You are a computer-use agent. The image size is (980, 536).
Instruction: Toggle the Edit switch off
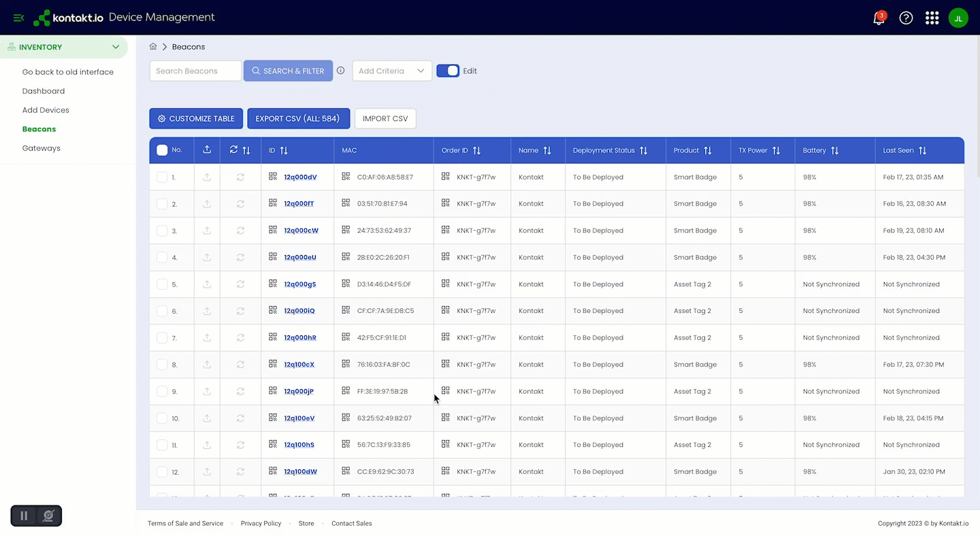point(448,71)
